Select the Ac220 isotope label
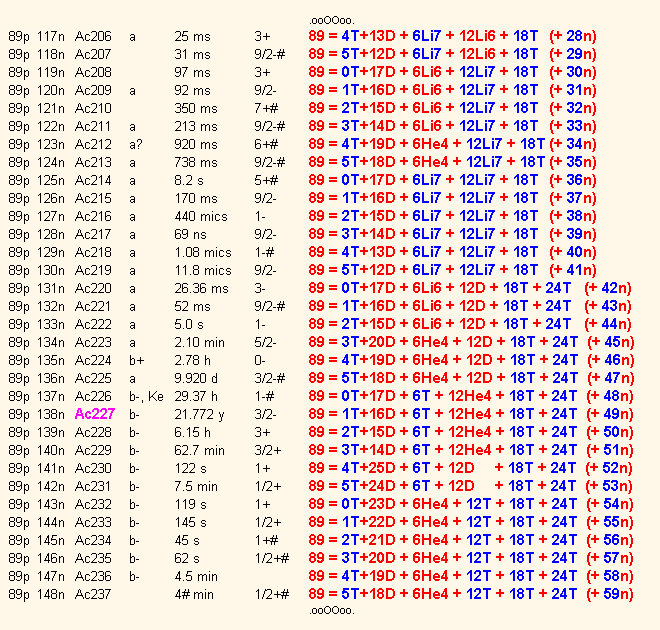The image size is (660, 630). [x=93, y=288]
